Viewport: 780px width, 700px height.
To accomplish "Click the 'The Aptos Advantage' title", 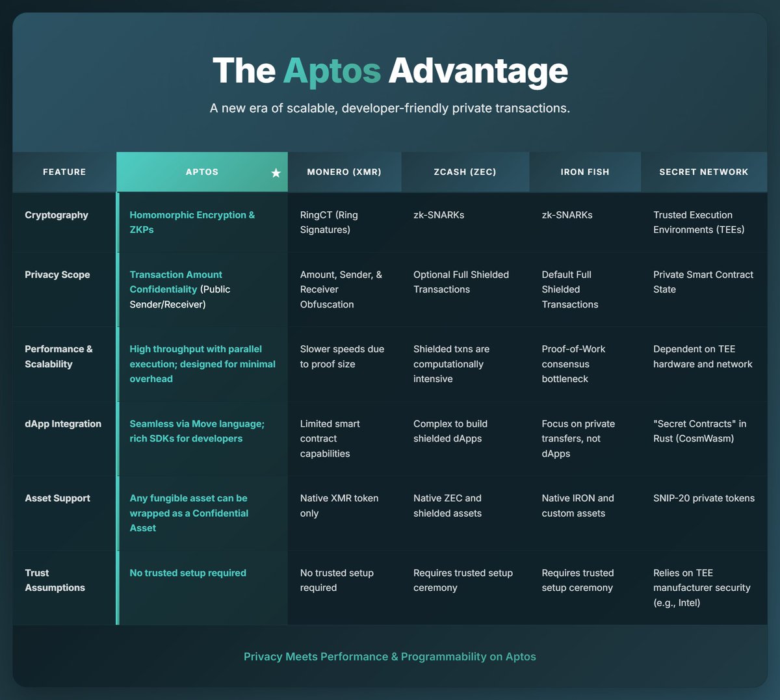I will [x=390, y=70].
